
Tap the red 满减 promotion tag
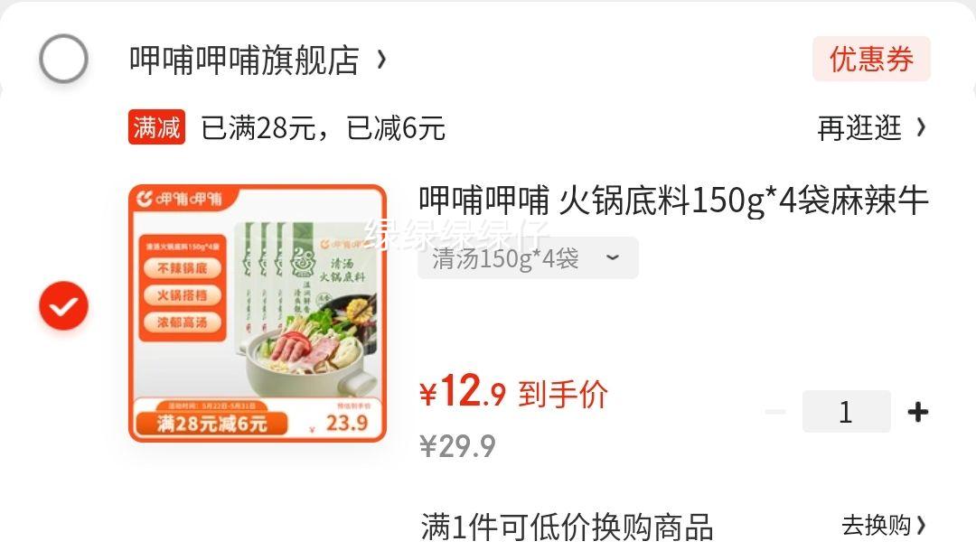pos(157,127)
